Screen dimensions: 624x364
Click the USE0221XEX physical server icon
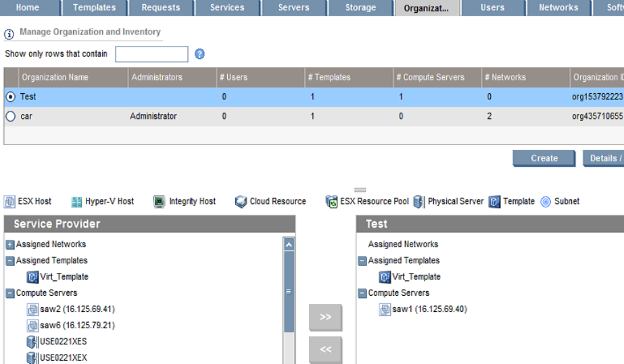[32, 357]
